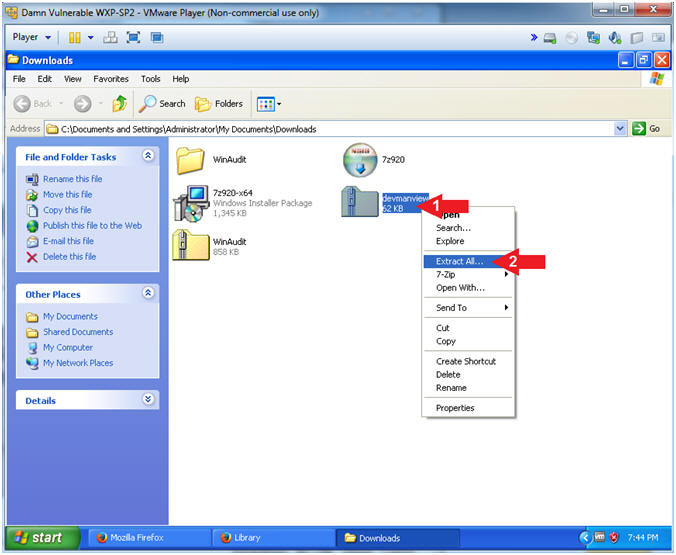This screenshot has width=676, height=555.
Task: Open the Player menu dropdown
Action: point(32,37)
